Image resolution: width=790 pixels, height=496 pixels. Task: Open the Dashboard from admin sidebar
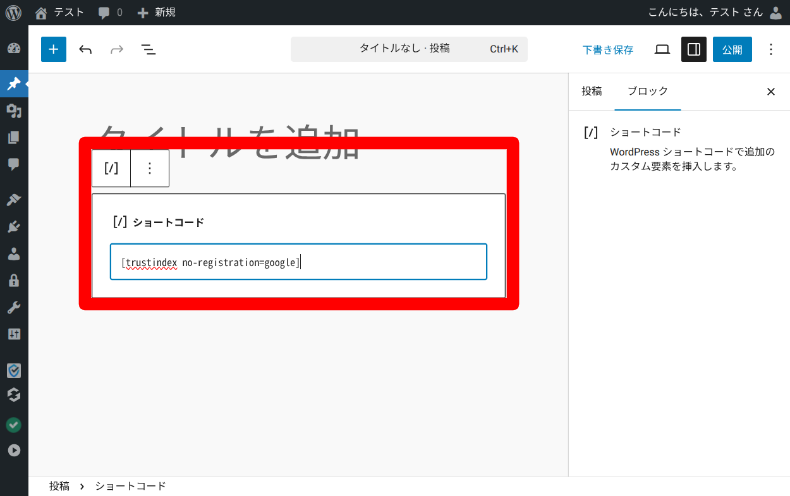[x=14, y=48]
